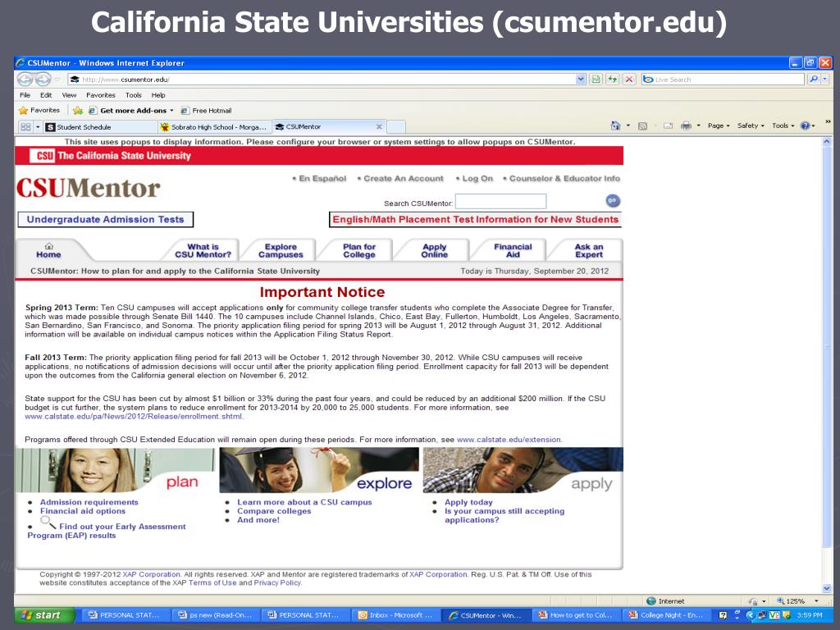Click the Live Search input box
Viewport: 840px width, 630px height.
[724, 80]
